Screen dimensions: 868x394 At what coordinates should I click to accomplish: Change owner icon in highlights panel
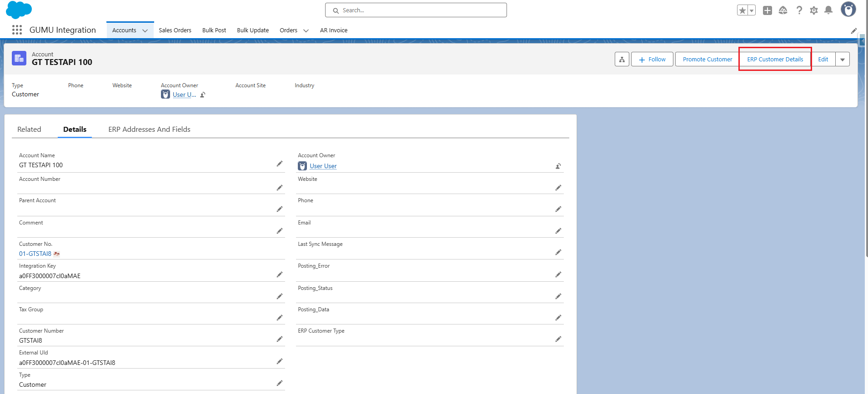pos(203,95)
